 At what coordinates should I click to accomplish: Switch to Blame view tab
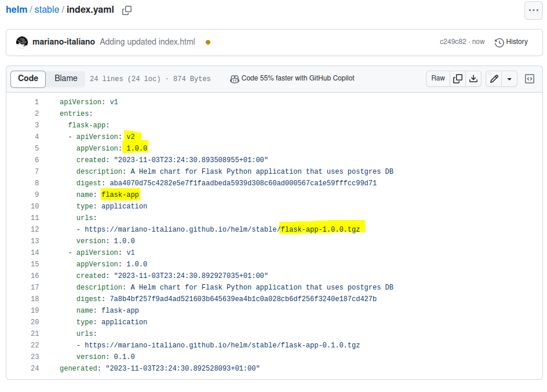click(66, 79)
